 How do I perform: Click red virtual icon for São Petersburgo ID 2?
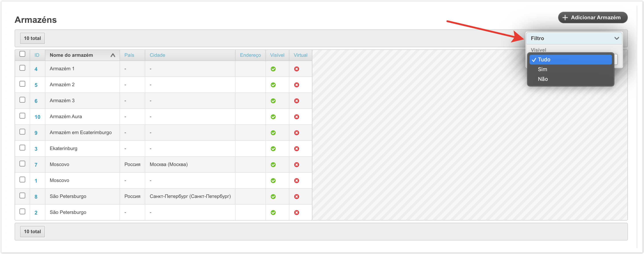pyautogui.click(x=296, y=213)
